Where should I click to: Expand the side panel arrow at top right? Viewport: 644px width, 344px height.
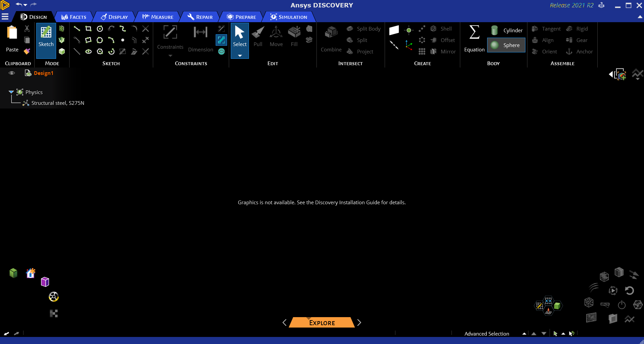[611, 74]
